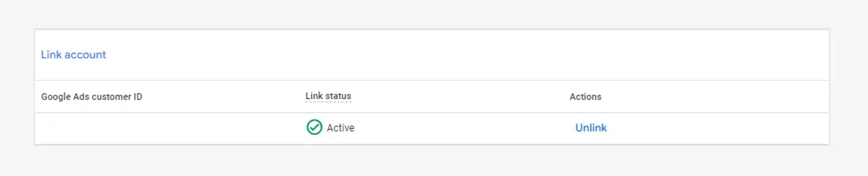Select the Actions column header
Viewport: 868px width, 176px height.
[585, 97]
